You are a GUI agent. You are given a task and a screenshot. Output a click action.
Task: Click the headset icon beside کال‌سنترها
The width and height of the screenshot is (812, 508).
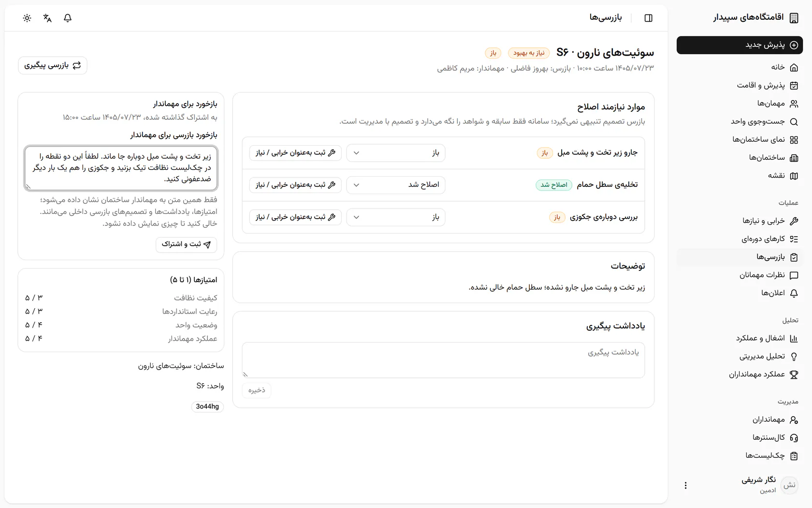click(x=794, y=438)
